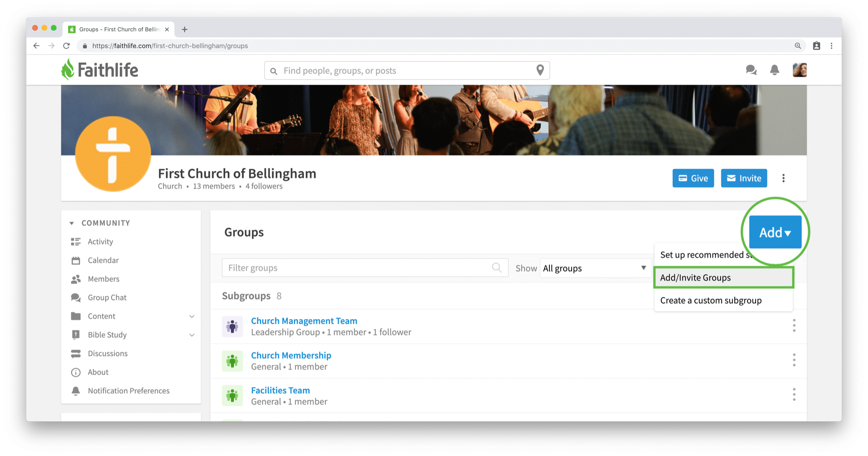Image resolution: width=868 pixels, height=456 pixels.
Task: Click the 13 members text
Action: coord(214,186)
